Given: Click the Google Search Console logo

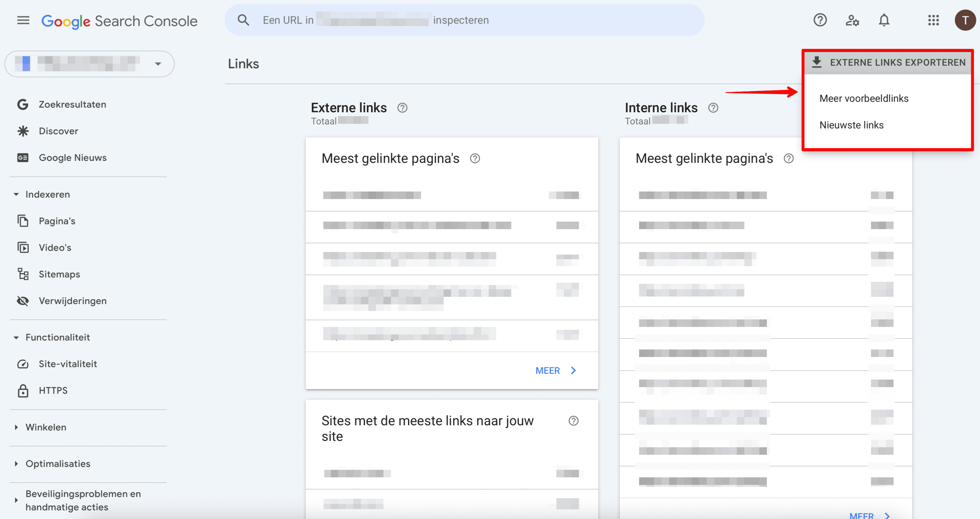Looking at the screenshot, I should (119, 21).
